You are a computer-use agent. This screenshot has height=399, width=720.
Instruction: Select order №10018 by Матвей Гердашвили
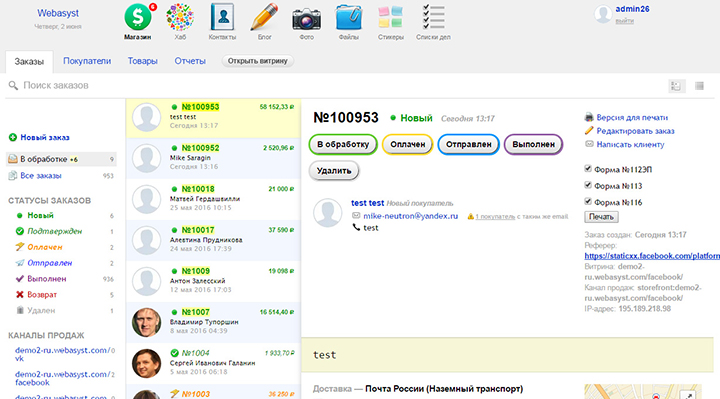214,199
